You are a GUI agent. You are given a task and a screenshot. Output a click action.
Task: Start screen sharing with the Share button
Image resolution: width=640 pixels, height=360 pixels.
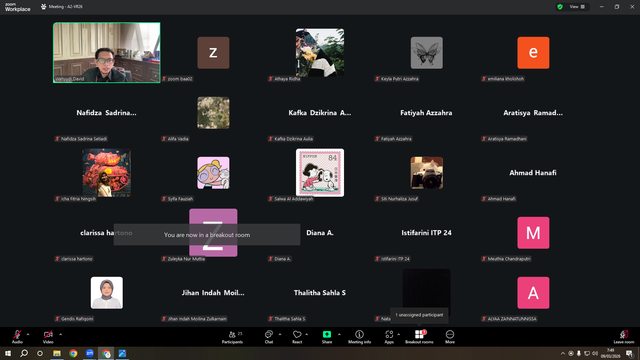click(x=327, y=337)
